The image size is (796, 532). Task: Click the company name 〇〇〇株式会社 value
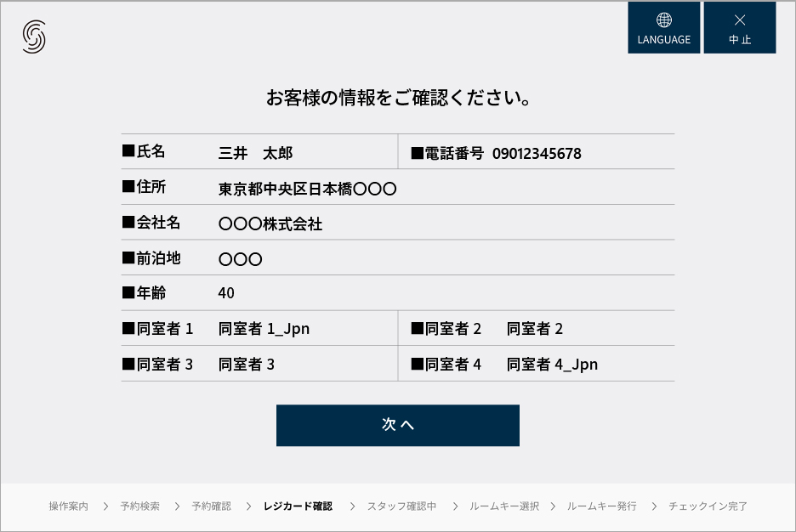(270, 224)
